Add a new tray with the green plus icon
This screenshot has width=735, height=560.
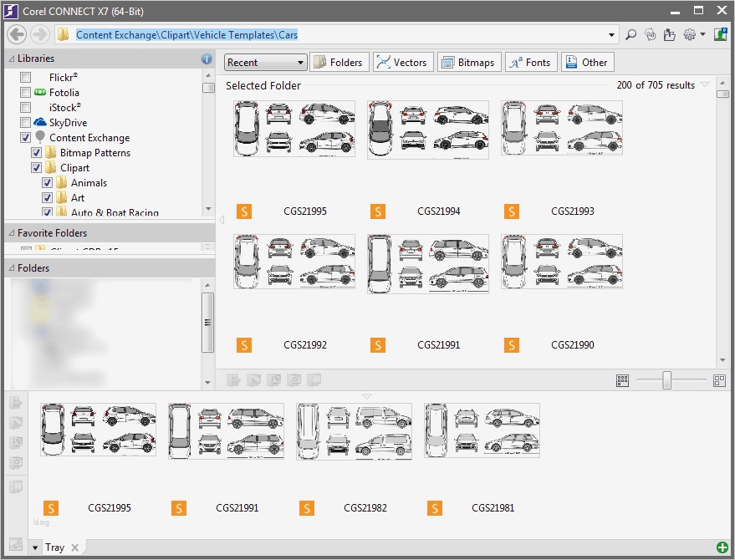722,547
